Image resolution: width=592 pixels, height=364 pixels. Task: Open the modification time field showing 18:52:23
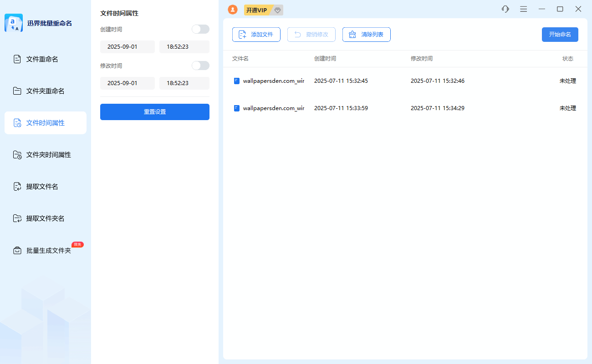(184, 83)
